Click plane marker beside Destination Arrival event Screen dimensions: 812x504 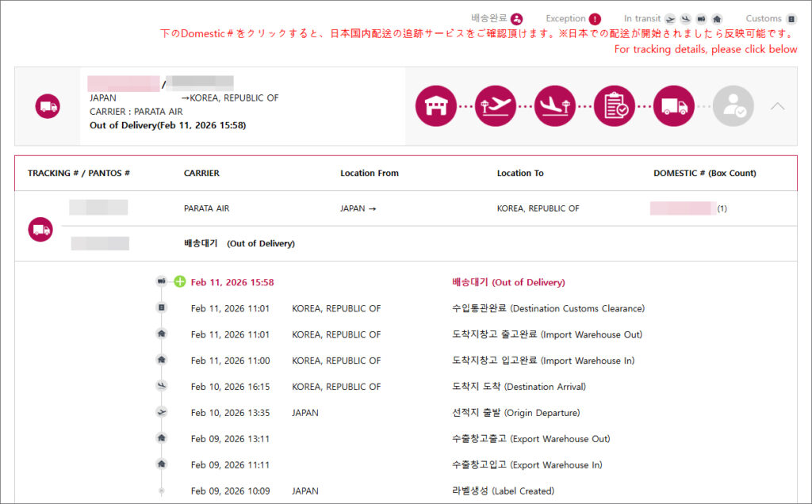click(162, 387)
